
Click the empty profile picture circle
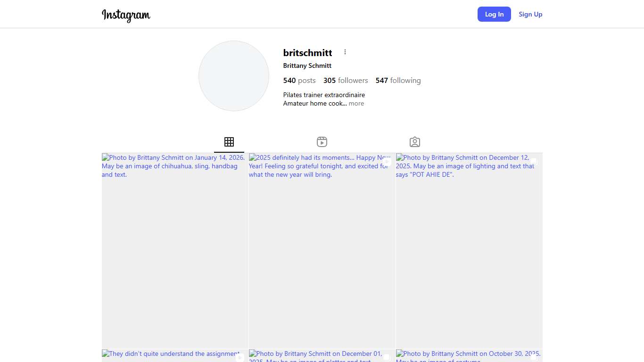click(234, 76)
